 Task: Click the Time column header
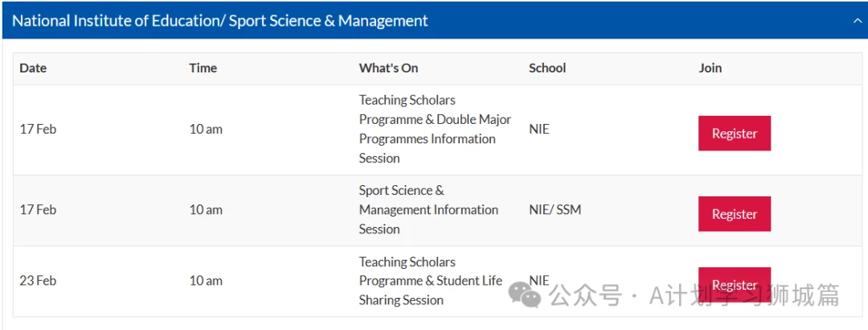(x=203, y=68)
